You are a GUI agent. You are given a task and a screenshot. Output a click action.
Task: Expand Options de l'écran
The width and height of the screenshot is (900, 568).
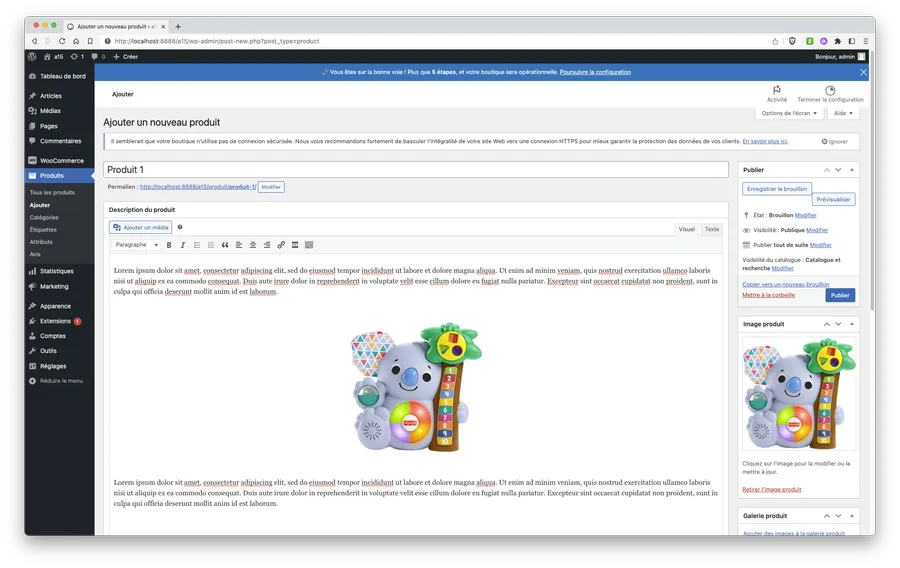pos(789,113)
